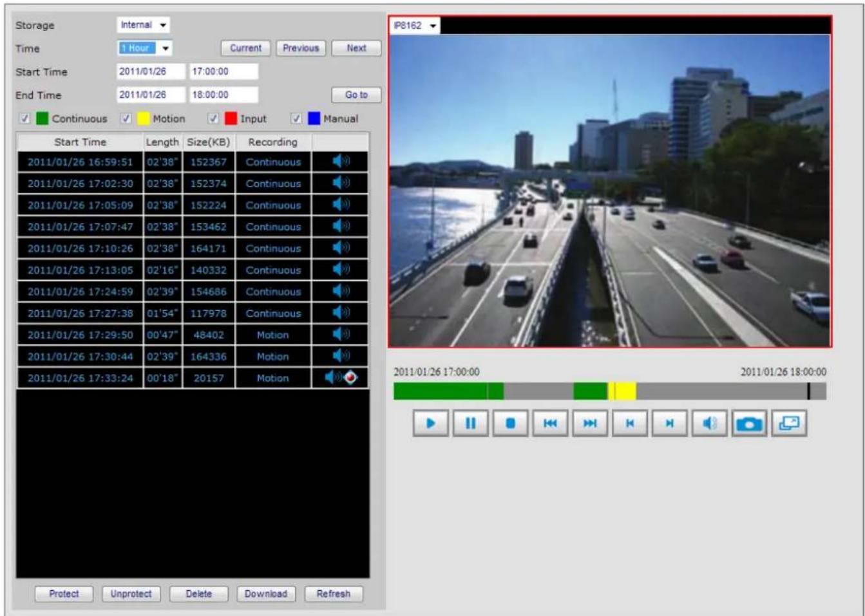Open the Storage Internal dropdown
The image size is (865, 616).
pyautogui.click(x=144, y=25)
